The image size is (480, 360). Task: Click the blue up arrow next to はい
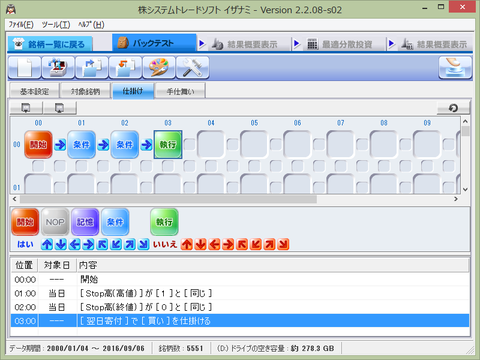coord(47,244)
